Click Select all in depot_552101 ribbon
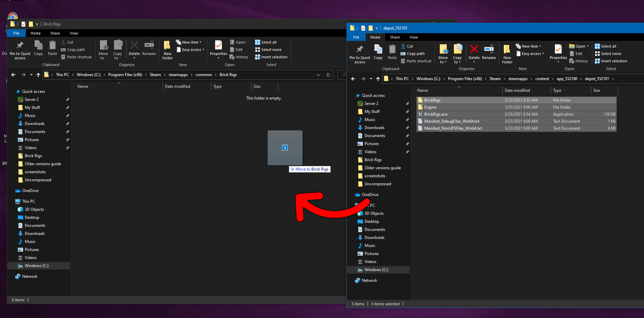Viewport: 644px width, 318px height. [605, 46]
